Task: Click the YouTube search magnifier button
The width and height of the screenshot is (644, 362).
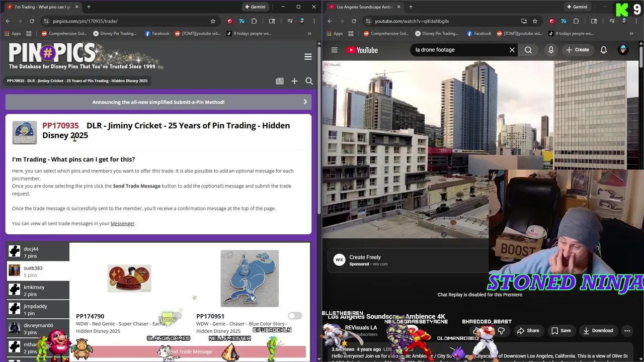Action: click(528, 50)
